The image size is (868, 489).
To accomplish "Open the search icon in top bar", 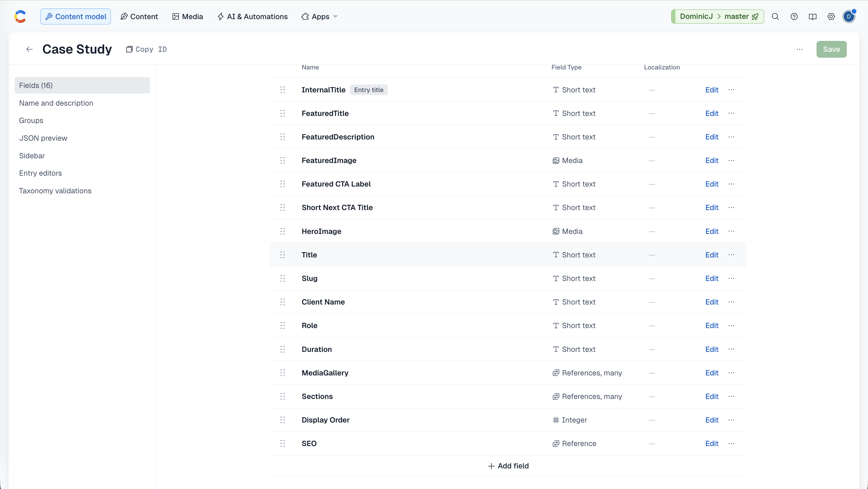I will pyautogui.click(x=775, y=16).
